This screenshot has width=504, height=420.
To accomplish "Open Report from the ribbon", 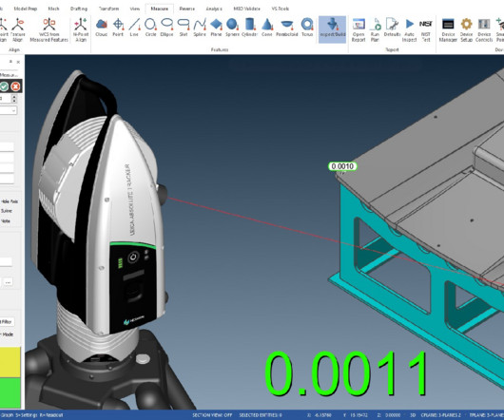I will 359,30.
